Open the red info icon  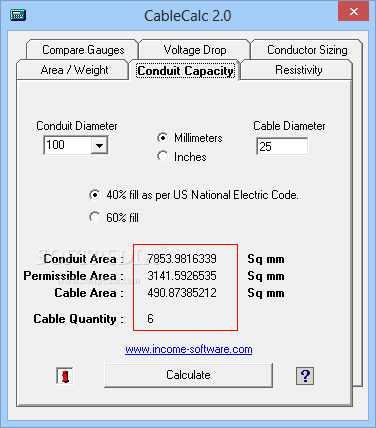coord(65,376)
